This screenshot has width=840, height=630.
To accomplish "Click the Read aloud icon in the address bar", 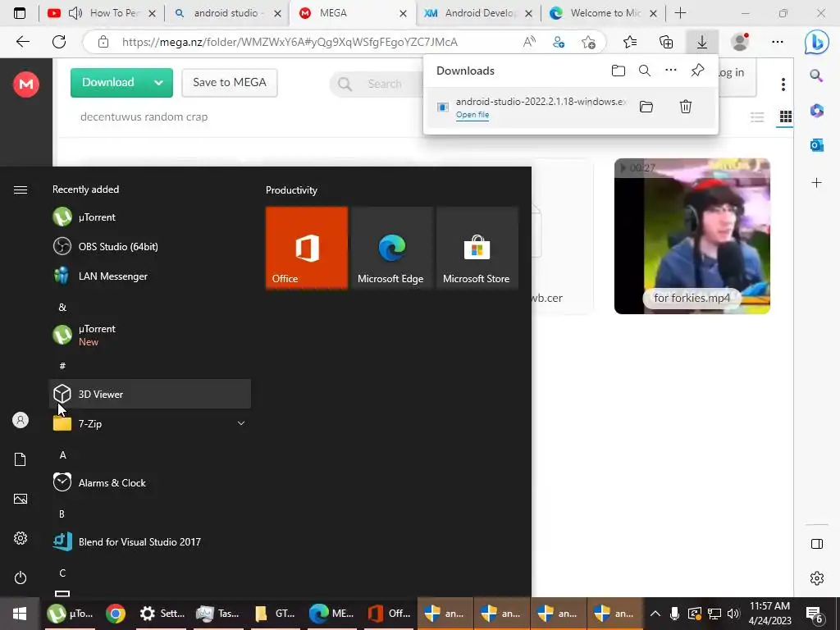I will (529, 42).
